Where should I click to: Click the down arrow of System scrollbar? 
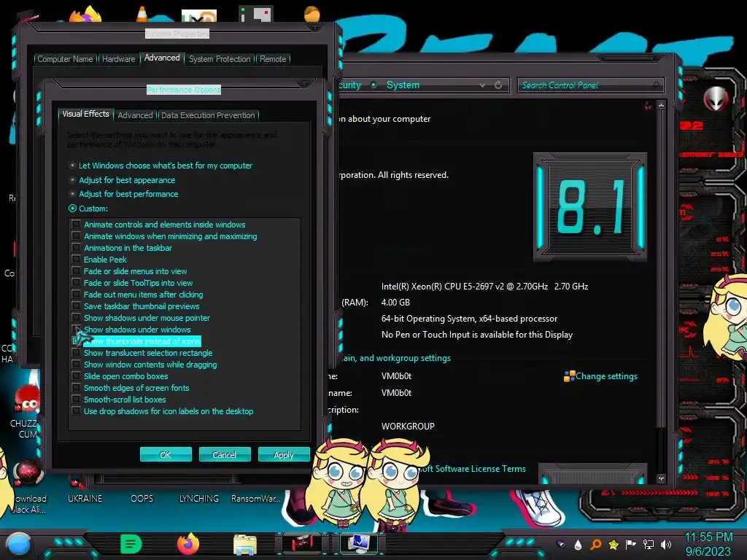click(661, 478)
